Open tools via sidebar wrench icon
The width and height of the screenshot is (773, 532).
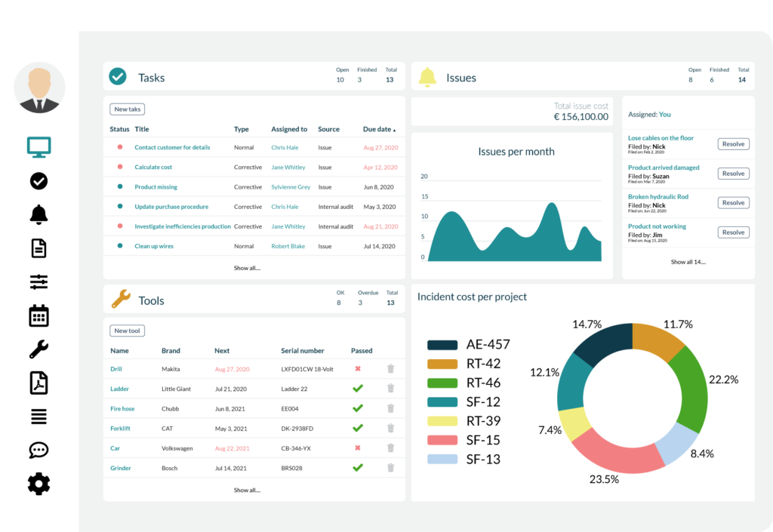click(39, 349)
